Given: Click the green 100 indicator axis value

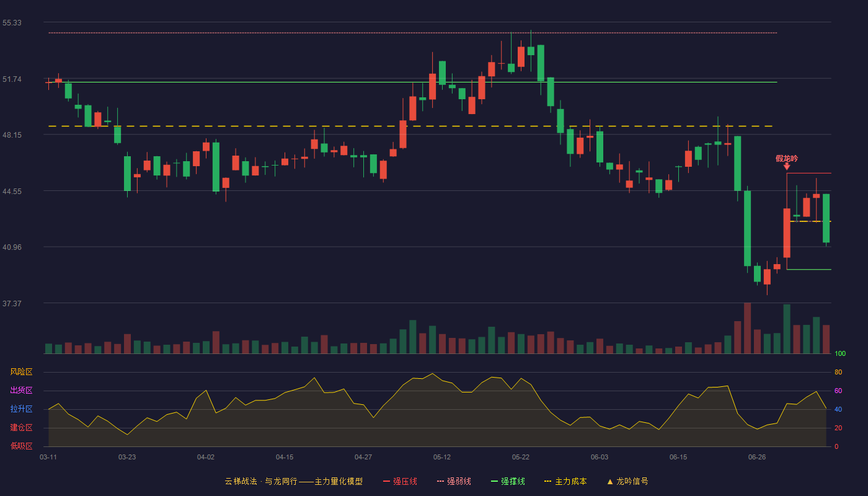Looking at the screenshot, I should click(840, 354).
